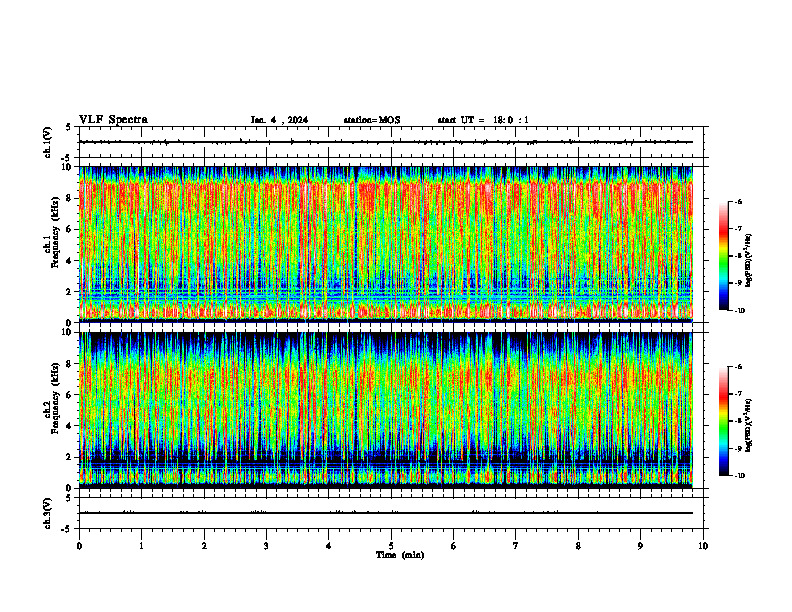Click time axis tick label "7"
Screen dimensions: 792x612
tap(516, 546)
